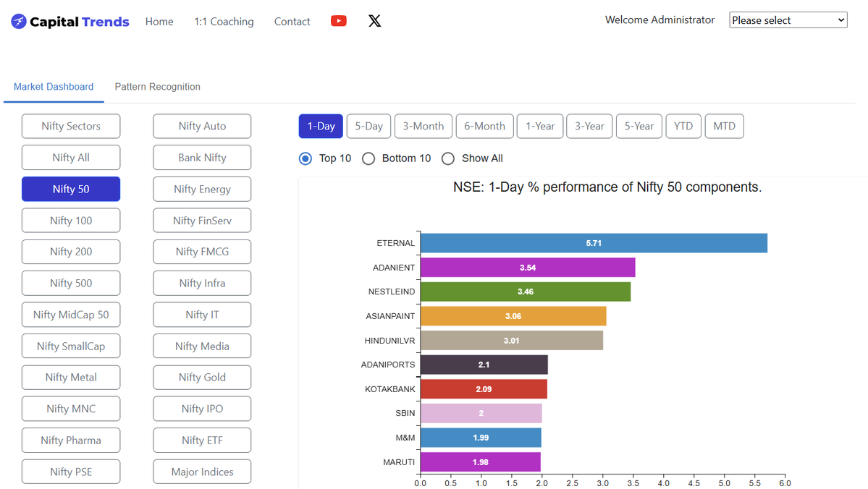
Task: Select the Nifty Energy button
Action: (202, 190)
